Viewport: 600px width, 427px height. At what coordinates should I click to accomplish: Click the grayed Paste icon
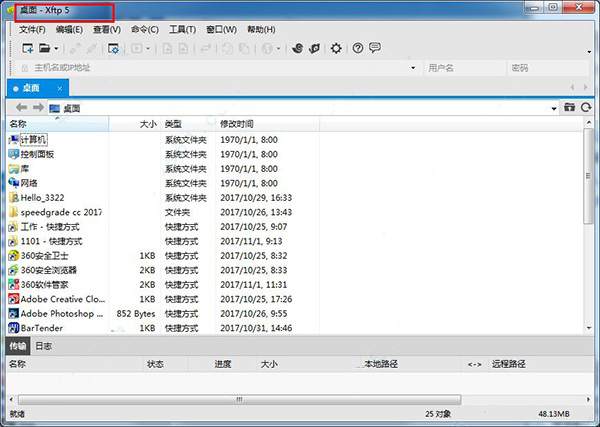point(244,48)
